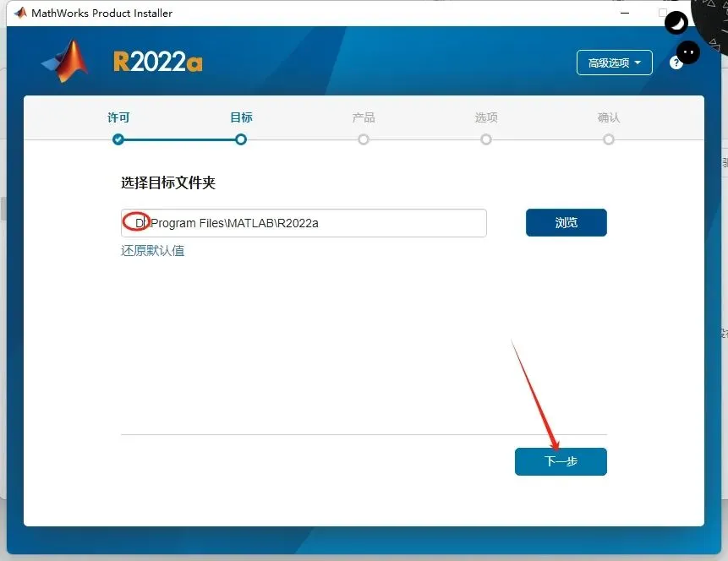Screen dimensions: 728x561
Task: Select the 目标 step tab
Action: [x=241, y=117]
